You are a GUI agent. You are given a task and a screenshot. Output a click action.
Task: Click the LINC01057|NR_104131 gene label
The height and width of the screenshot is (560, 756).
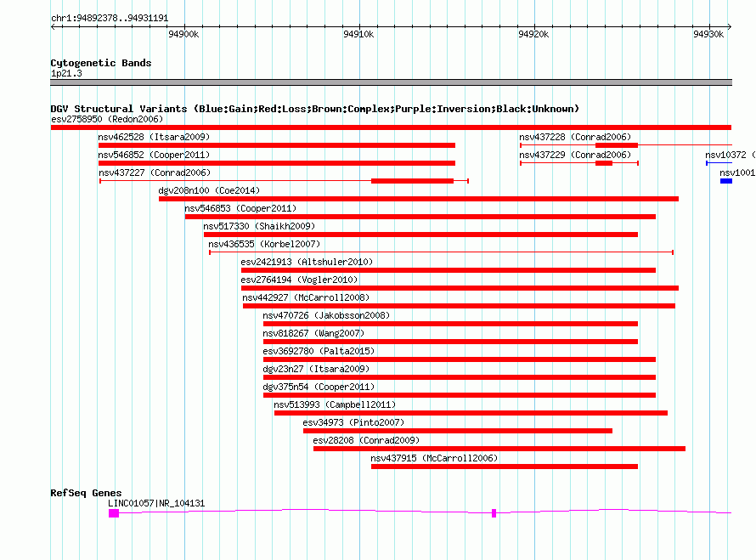pos(156,503)
